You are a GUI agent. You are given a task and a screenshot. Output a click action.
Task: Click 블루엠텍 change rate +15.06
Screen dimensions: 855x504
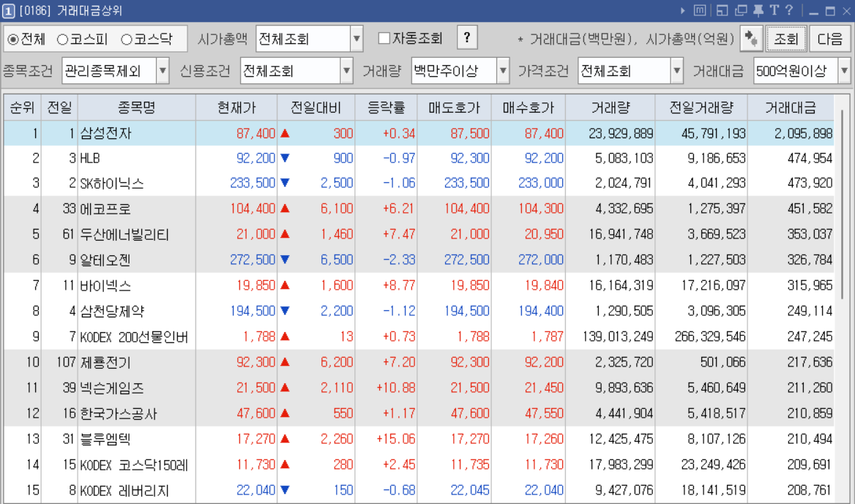pos(395,439)
